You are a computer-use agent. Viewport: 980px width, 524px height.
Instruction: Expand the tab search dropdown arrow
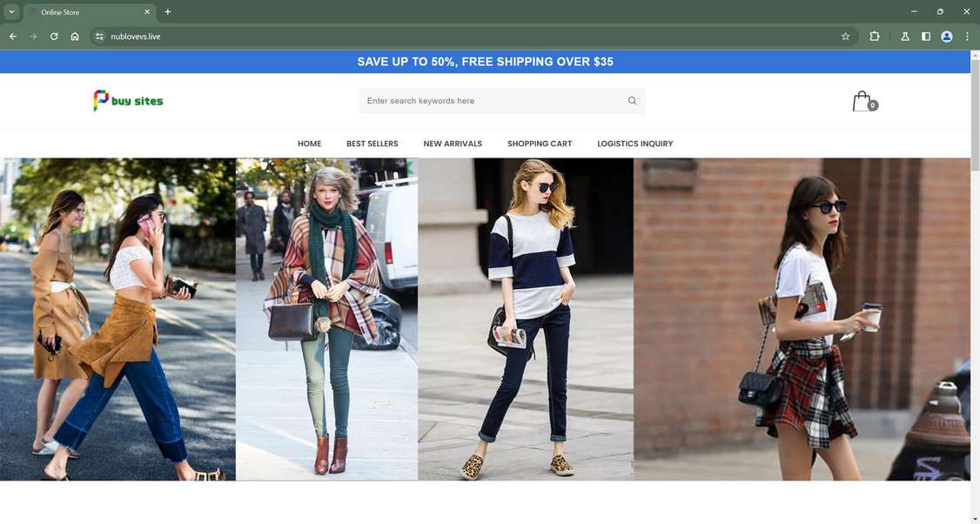[11, 12]
